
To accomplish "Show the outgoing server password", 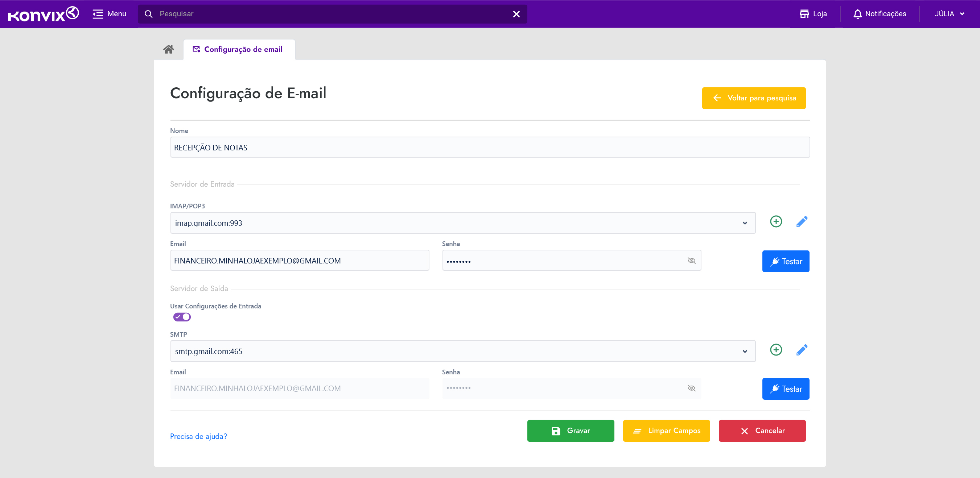I will tap(691, 388).
